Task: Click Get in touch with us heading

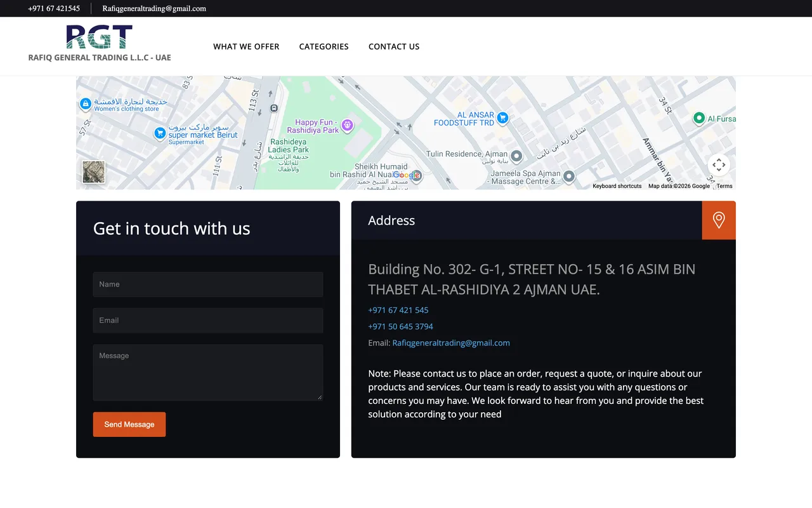Action: pyautogui.click(x=172, y=229)
